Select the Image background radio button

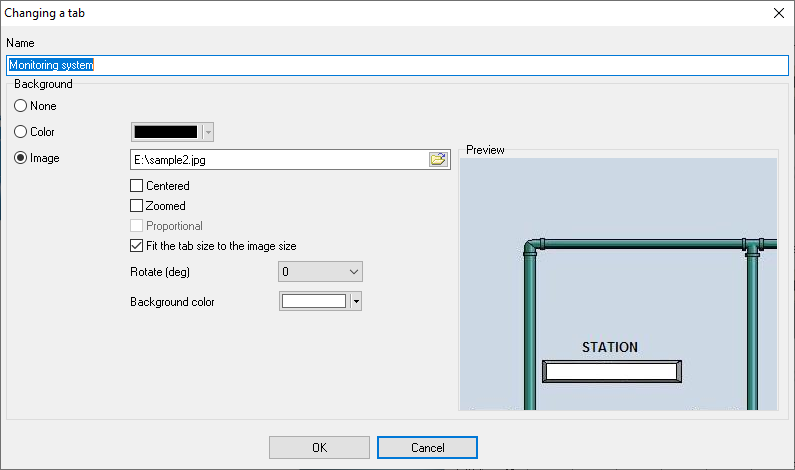20,158
